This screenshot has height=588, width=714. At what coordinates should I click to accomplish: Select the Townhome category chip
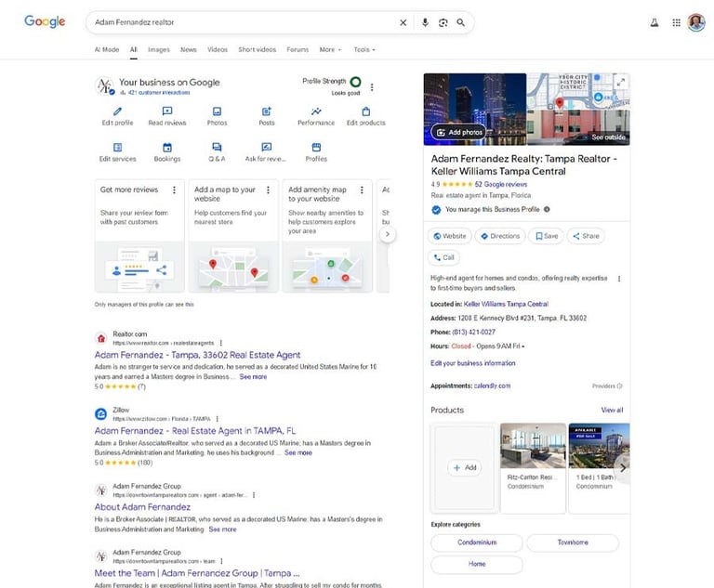[x=573, y=542]
